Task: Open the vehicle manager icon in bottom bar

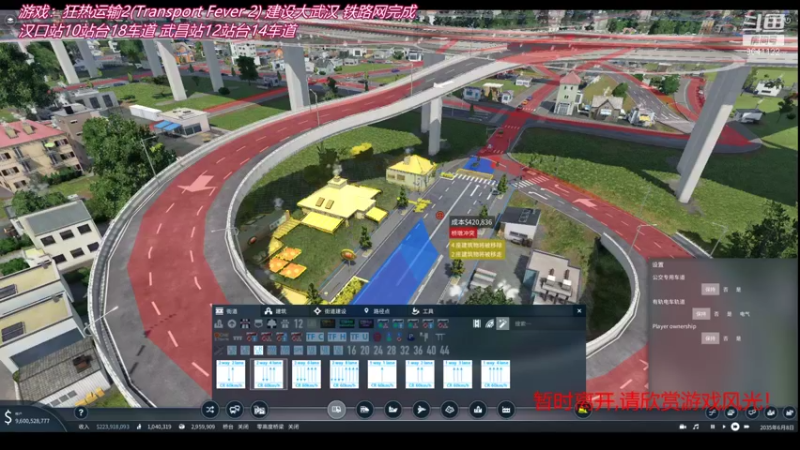Action: 235,409
